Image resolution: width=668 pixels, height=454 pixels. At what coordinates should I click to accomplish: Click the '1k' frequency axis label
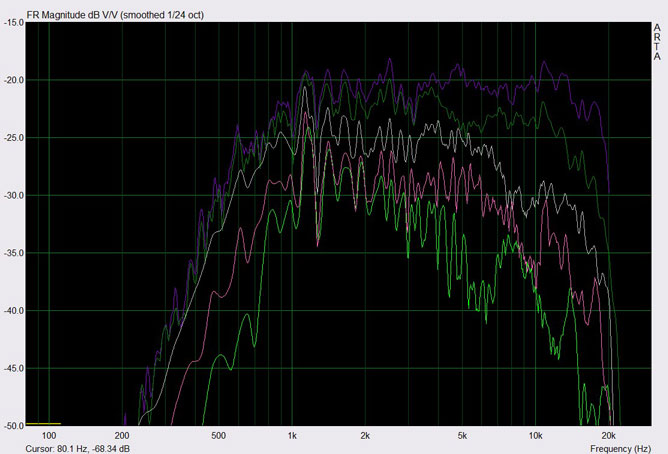click(292, 436)
